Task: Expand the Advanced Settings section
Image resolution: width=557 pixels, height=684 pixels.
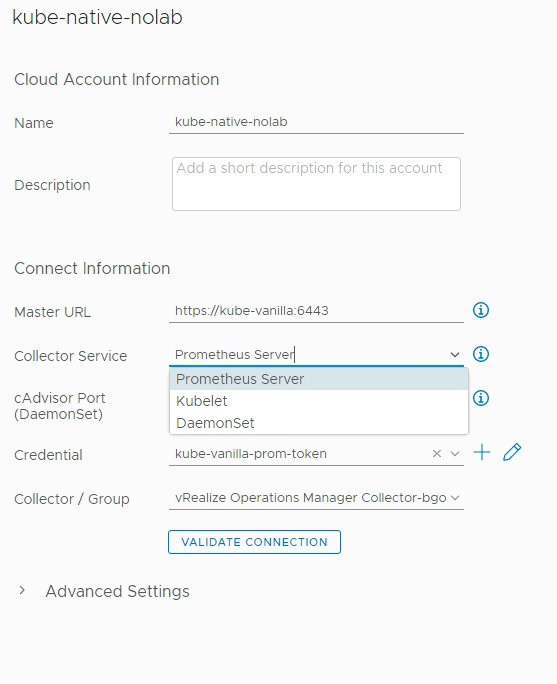Action: tap(22, 591)
